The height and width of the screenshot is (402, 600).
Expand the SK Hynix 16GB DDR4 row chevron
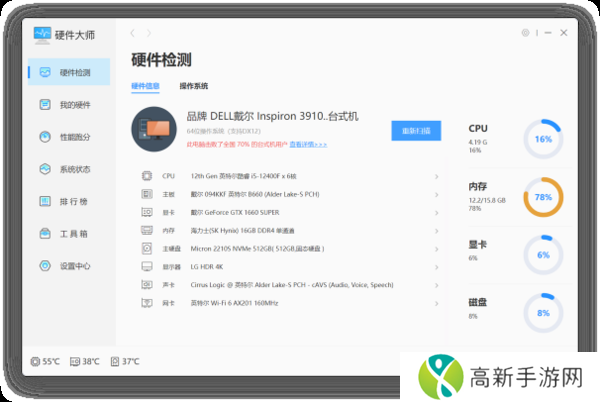(437, 231)
